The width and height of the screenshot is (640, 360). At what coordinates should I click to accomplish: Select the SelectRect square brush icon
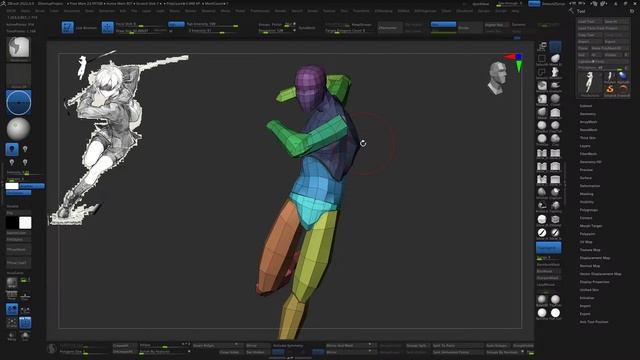[x=542, y=59]
